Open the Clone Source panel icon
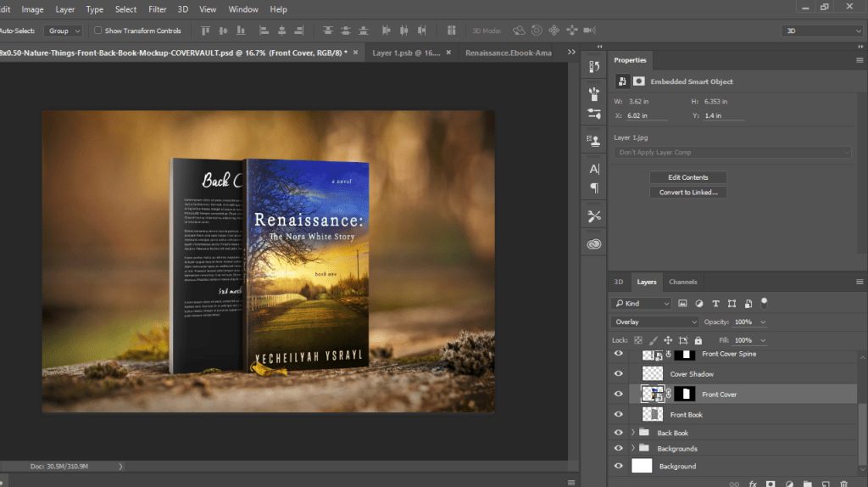 pyautogui.click(x=594, y=140)
